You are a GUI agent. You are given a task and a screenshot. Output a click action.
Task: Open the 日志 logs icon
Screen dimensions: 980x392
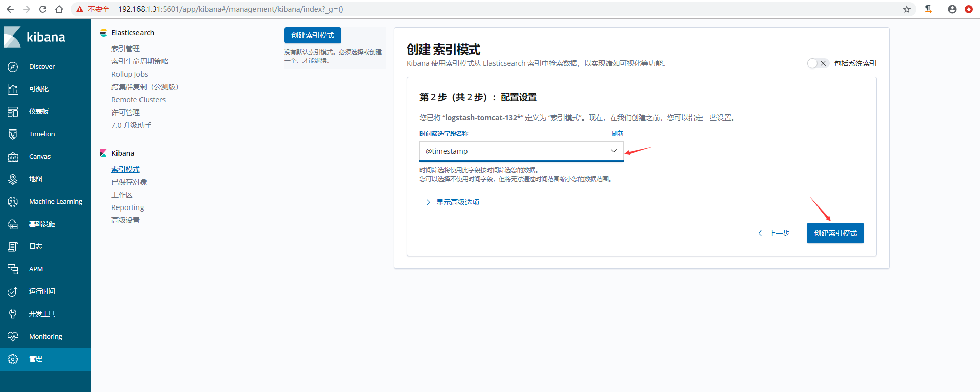pos(13,247)
